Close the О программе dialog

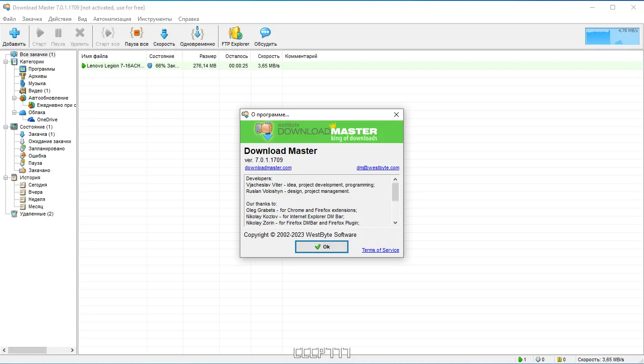396,115
